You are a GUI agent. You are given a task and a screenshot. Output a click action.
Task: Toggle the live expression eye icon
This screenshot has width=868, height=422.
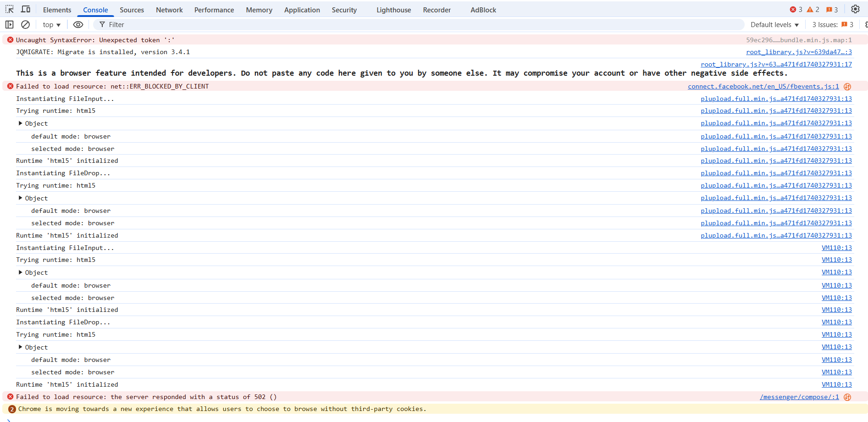(78, 25)
